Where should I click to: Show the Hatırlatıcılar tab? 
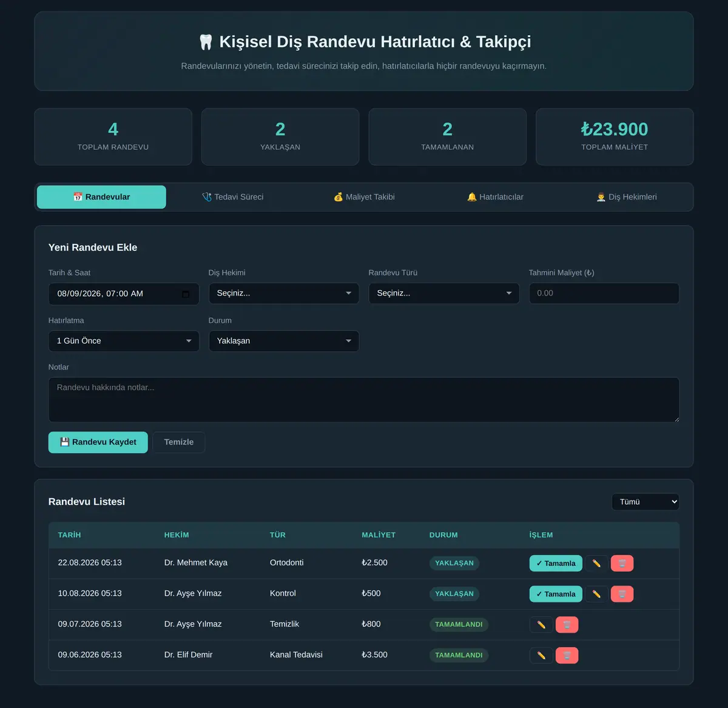click(x=495, y=197)
